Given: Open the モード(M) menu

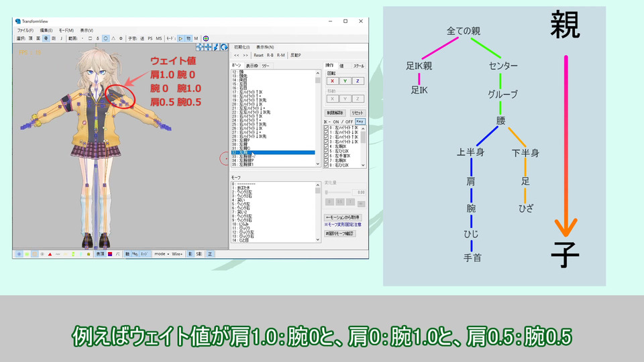Looking at the screenshot, I should [x=66, y=30].
